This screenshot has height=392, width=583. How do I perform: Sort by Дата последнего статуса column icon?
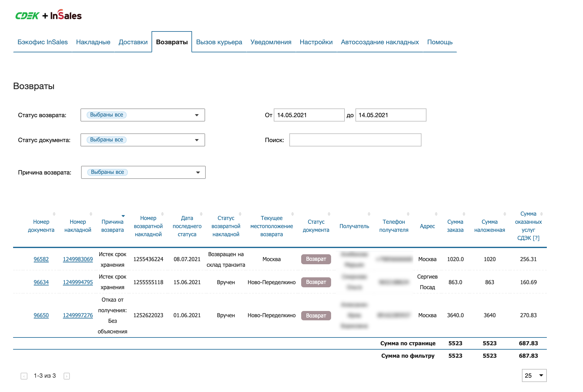pos(201,214)
